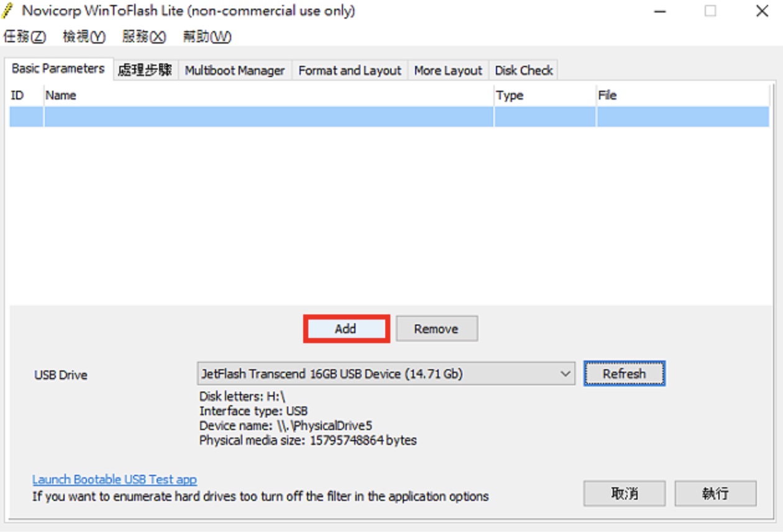The width and height of the screenshot is (783, 532).
Task: Click the Remove button
Action: click(437, 329)
